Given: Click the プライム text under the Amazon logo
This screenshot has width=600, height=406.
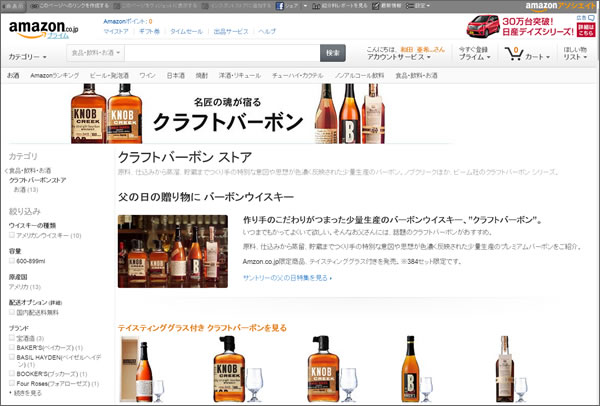Looking at the screenshot, I should pos(58,36).
